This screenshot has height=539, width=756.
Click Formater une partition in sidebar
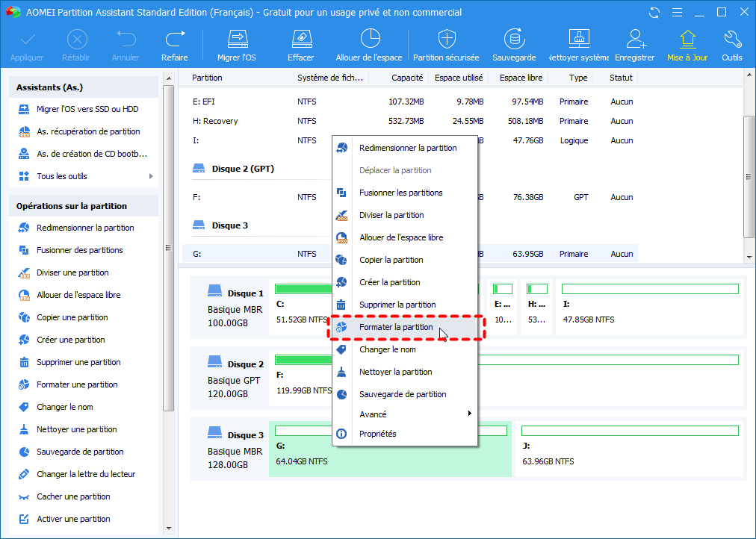tap(84, 384)
